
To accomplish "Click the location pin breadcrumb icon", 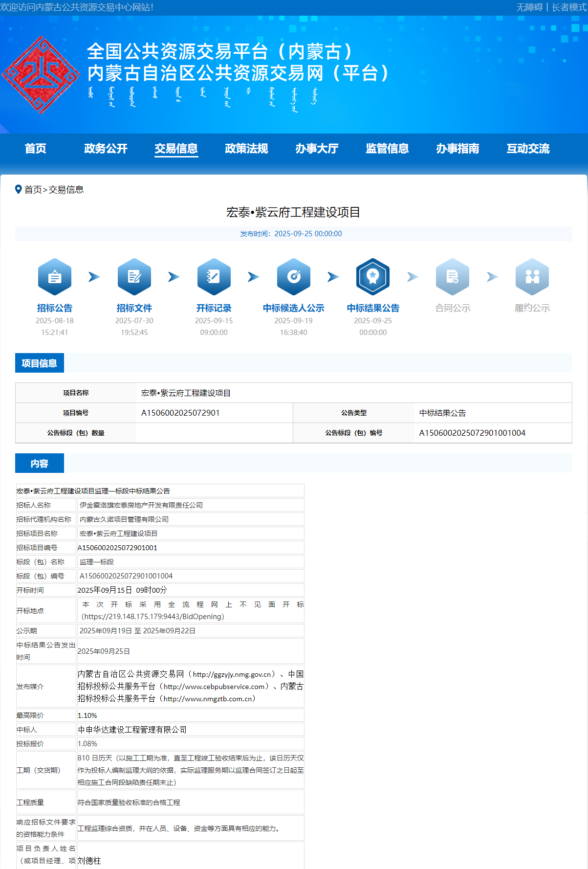I will [19, 189].
